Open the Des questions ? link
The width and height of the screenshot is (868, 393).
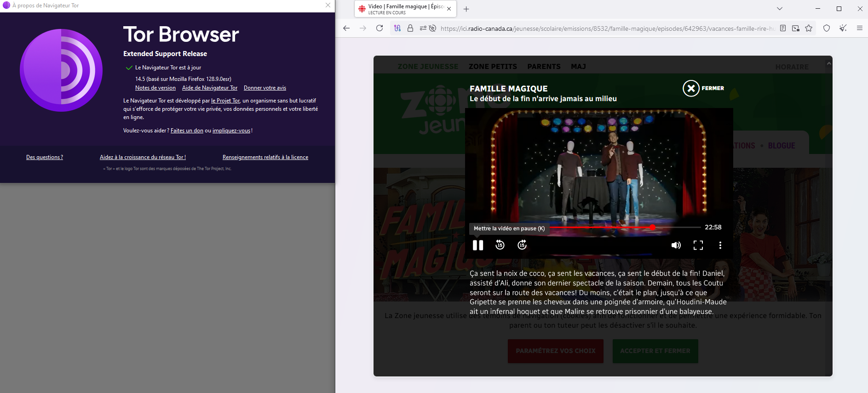tap(45, 157)
